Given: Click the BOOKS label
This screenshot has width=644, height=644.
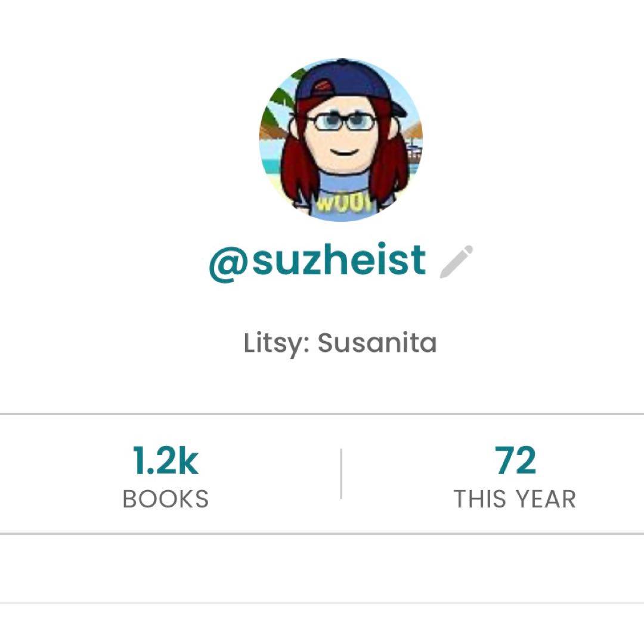Looking at the screenshot, I should point(165,499).
